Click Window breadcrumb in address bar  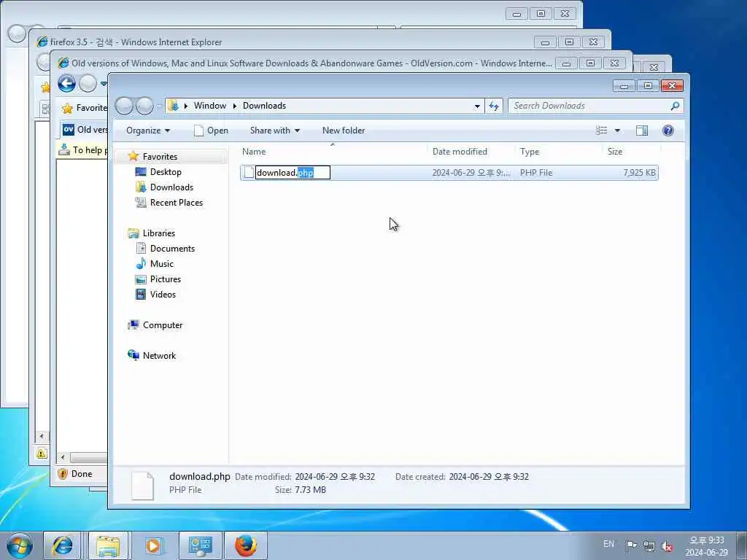click(x=209, y=106)
